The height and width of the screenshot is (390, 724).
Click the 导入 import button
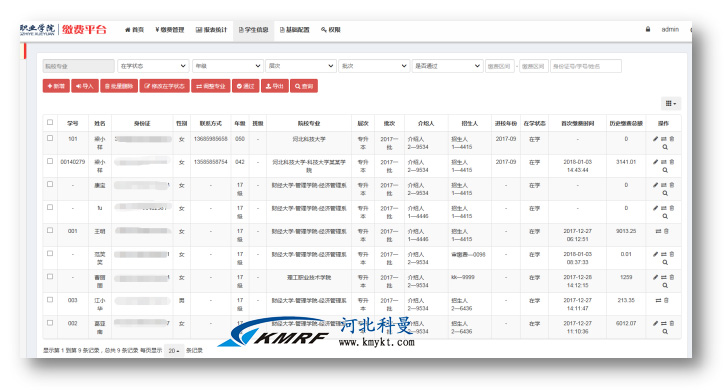[85, 86]
